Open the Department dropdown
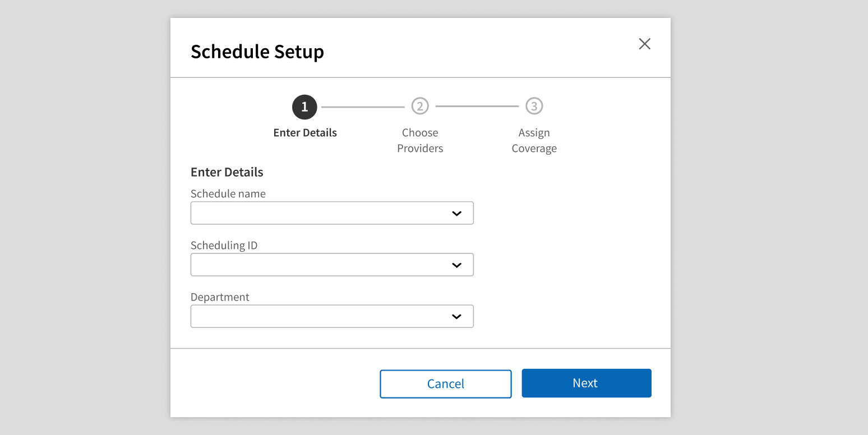 [332, 316]
